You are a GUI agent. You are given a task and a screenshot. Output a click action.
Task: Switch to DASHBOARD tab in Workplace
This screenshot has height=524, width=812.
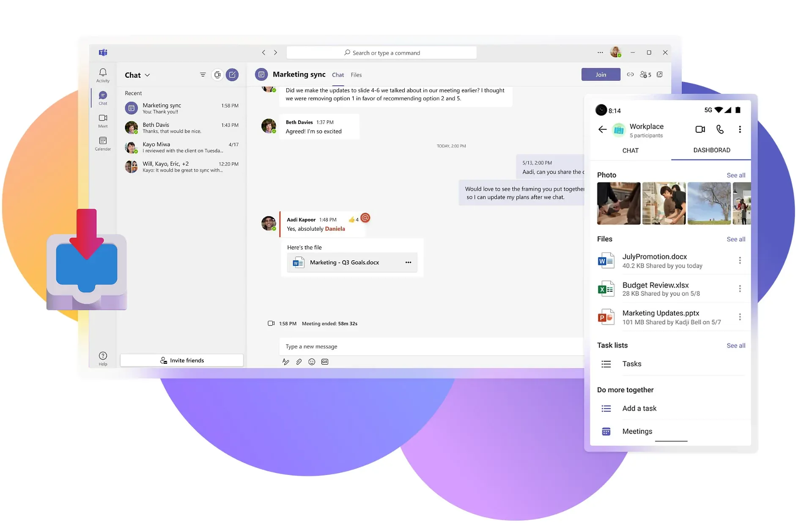tap(711, 150)
